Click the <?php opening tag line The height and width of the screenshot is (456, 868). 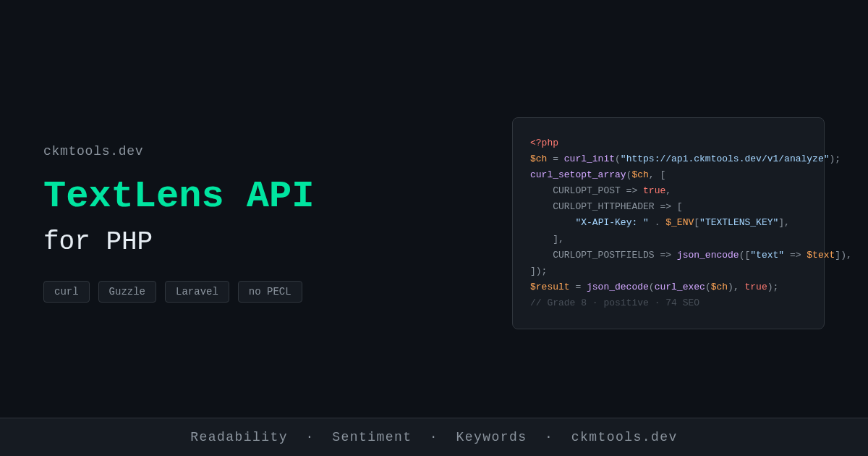544,143
